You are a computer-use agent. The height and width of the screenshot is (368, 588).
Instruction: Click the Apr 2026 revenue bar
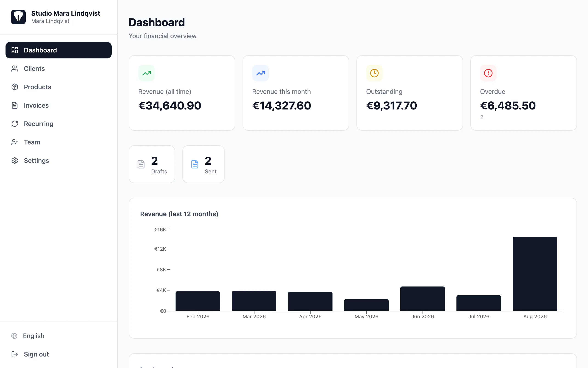(310, 301)
